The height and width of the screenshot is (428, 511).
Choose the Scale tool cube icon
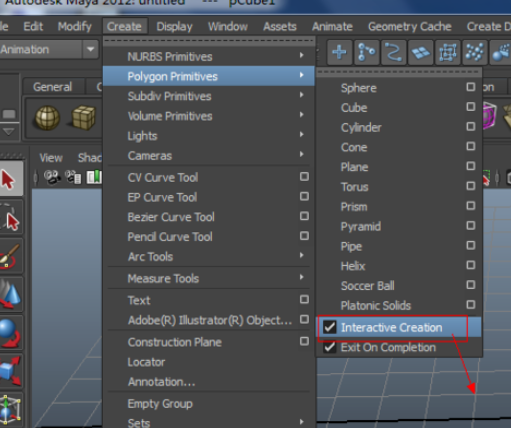pos(10,371)
